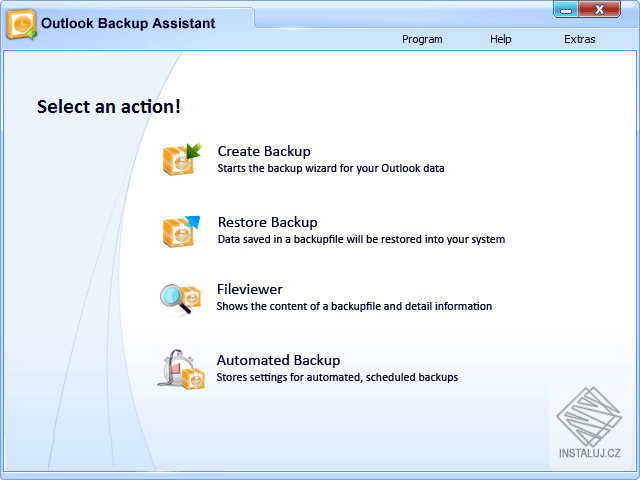The image size is (640, 480).
Task: Select the Create Backup heading
Action: pos(264,151)
